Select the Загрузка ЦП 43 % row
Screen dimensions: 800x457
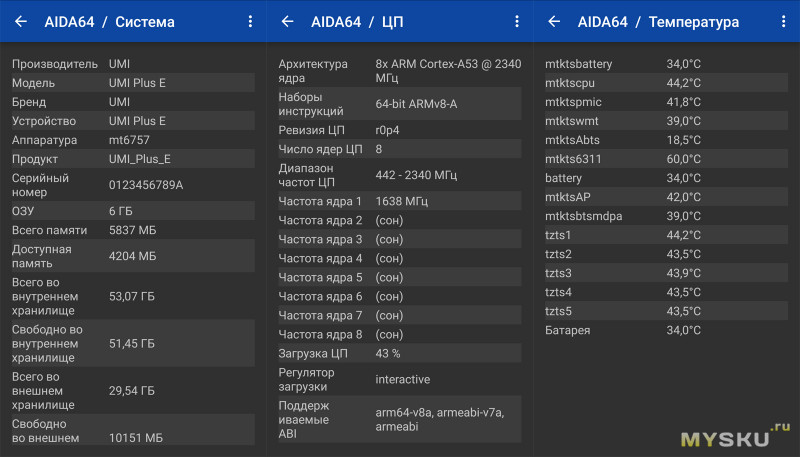coord(400,353)
